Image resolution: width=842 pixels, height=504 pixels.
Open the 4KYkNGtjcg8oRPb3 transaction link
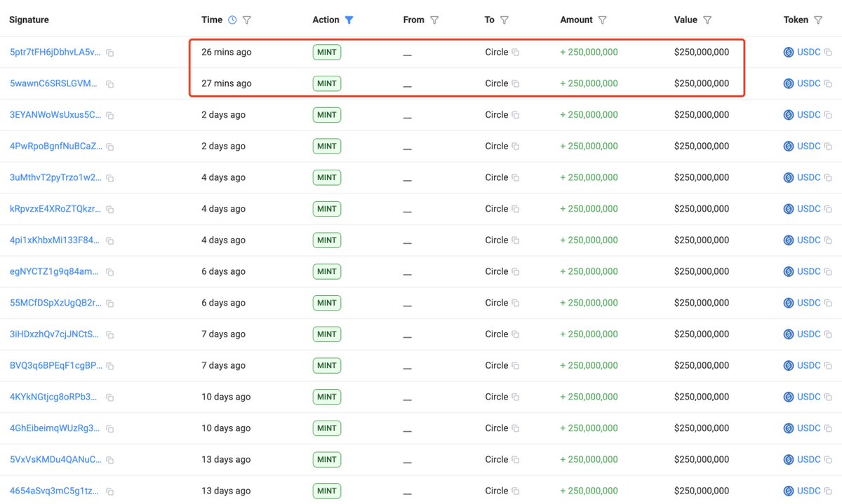tap(55, 397)
